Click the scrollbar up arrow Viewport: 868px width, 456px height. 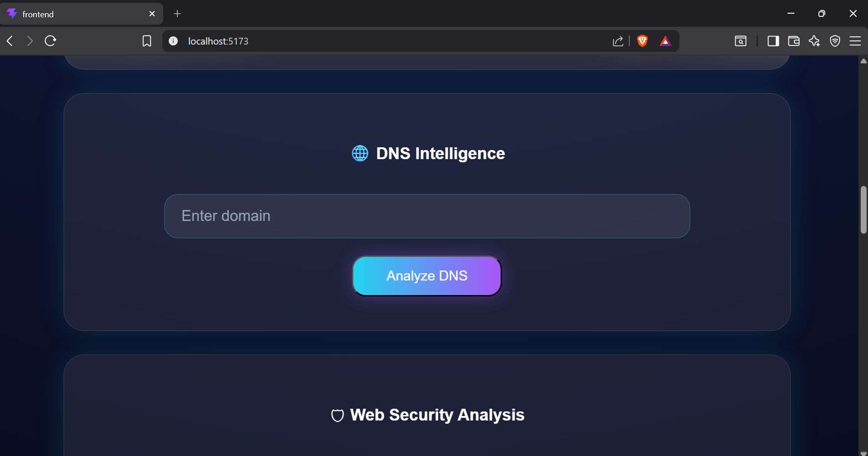[x=863, y=60]
